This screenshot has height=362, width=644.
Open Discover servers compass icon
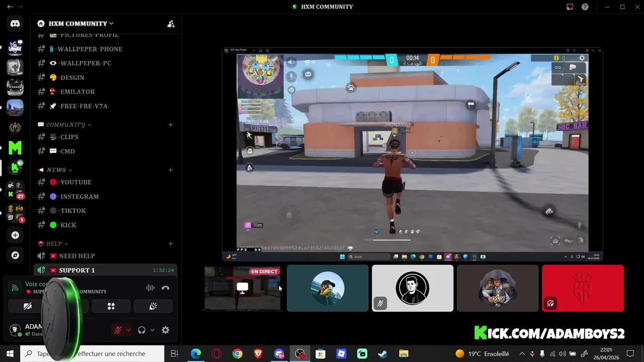click(x=15, y=255)
